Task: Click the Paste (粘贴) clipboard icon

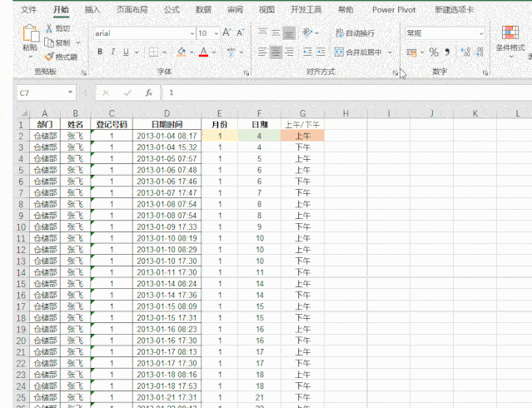Action: coord(30,35)
